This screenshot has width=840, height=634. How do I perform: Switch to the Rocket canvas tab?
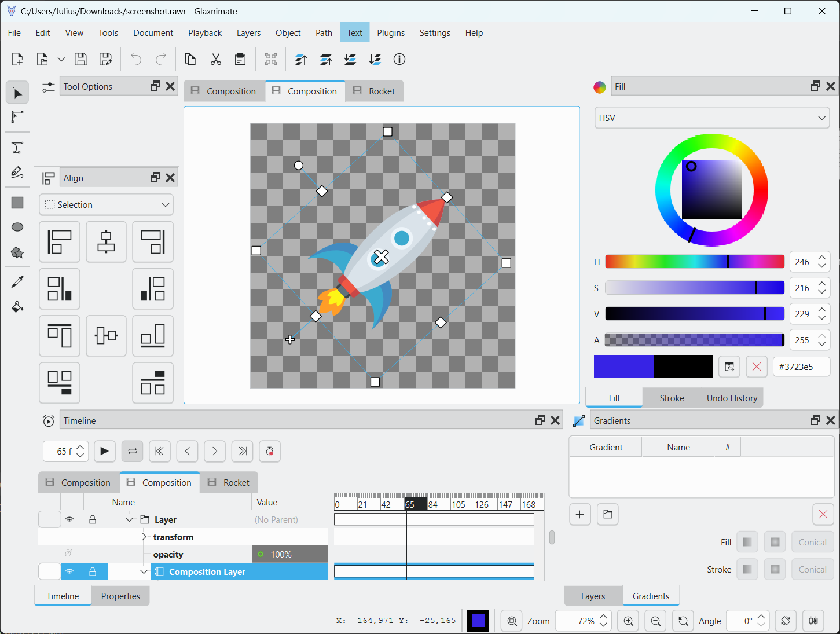tap(375, 91)
